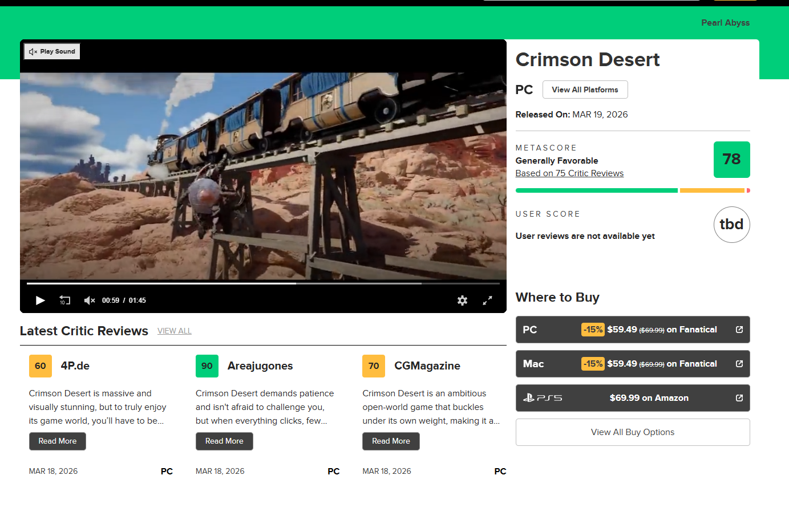Click external link icon on PC buy row
The image size is (789, 532).
pos(739,330)
